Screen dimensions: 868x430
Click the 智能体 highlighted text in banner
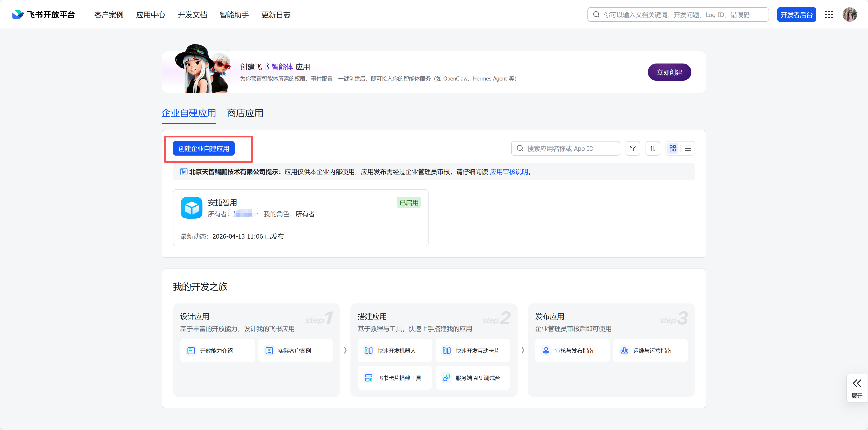coord(282,67)
